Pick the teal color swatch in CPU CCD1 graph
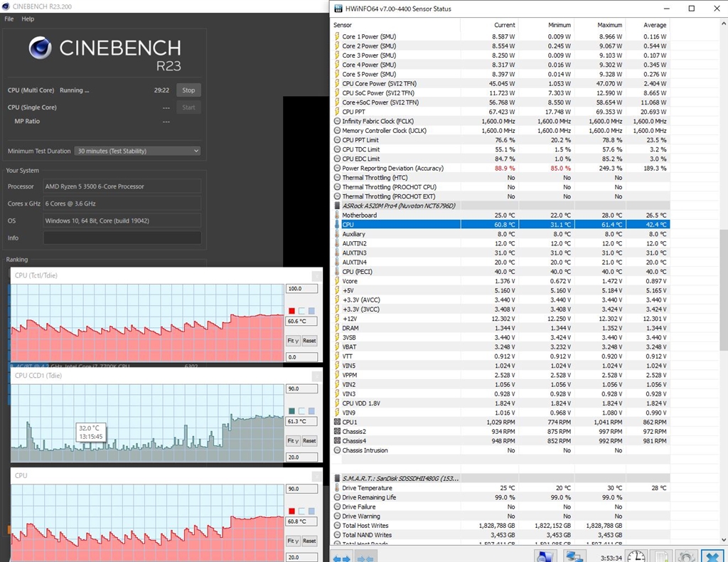The image size is (728, 562). (x=291, y=411)
